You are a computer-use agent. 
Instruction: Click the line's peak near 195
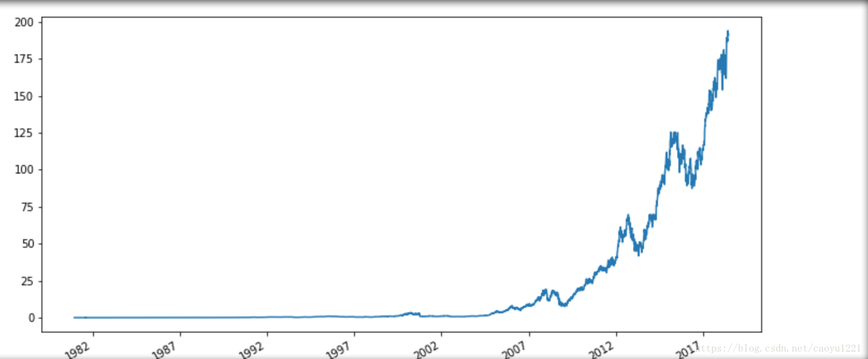click(728, 32)
